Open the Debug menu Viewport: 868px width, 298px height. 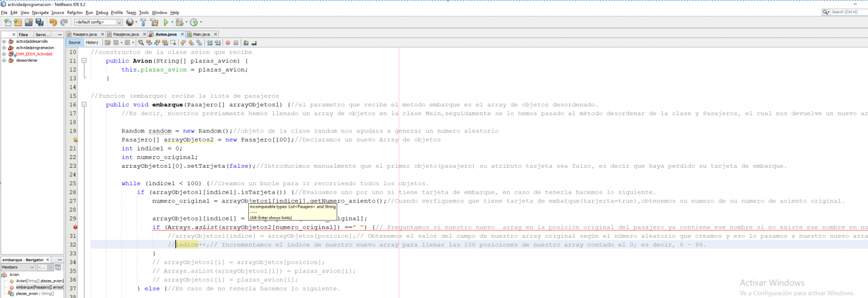point(102,12)
